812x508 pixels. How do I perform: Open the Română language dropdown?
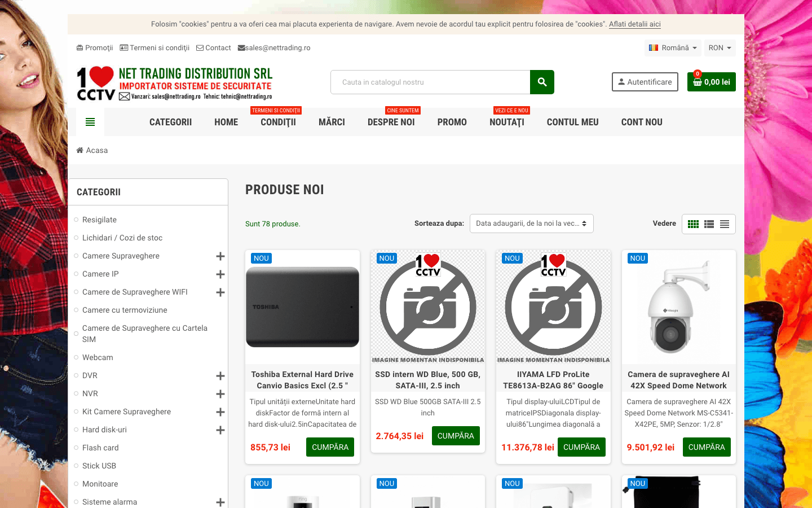(673, 48)
